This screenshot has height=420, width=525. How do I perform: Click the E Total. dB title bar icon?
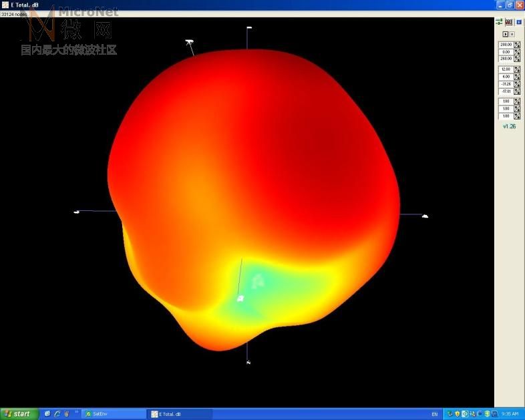point(5,5)
